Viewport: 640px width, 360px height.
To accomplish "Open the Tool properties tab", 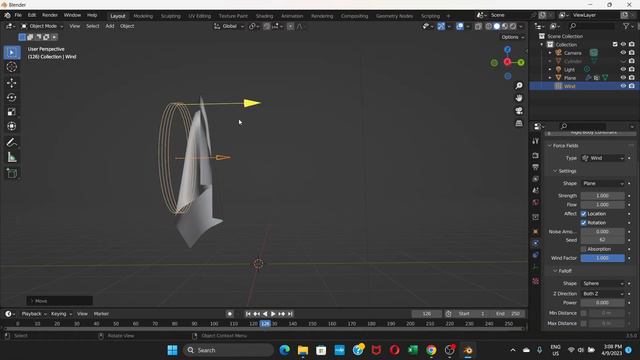I will point(536,141).
